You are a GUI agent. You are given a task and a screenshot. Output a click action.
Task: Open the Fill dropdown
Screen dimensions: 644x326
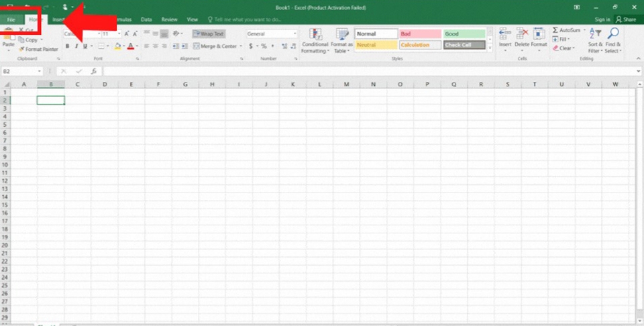pos(561,40)
